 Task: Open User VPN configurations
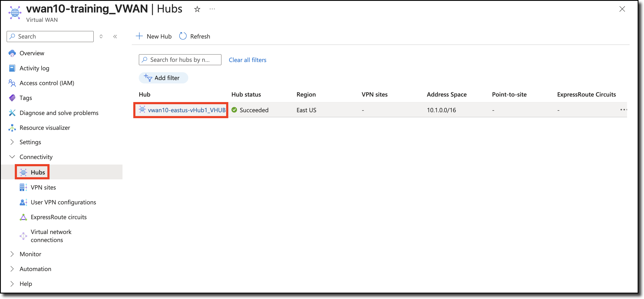[x=63, y=202]
